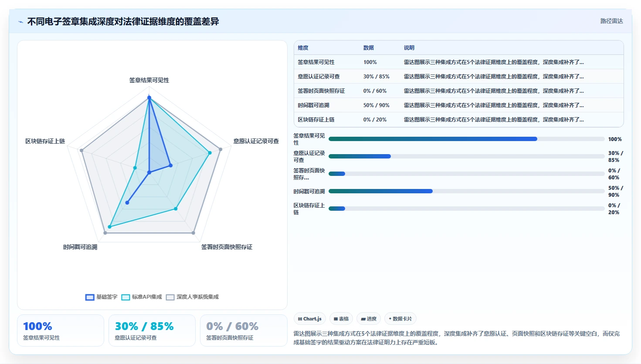Image resolution: width=641 pixels, height=364 pixels.
Task: Click the 说明 column header
Action: [x=409, y=48]
